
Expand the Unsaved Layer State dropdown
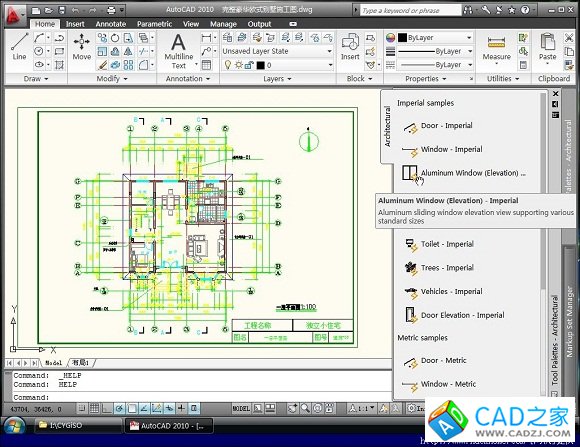point(277,51)
